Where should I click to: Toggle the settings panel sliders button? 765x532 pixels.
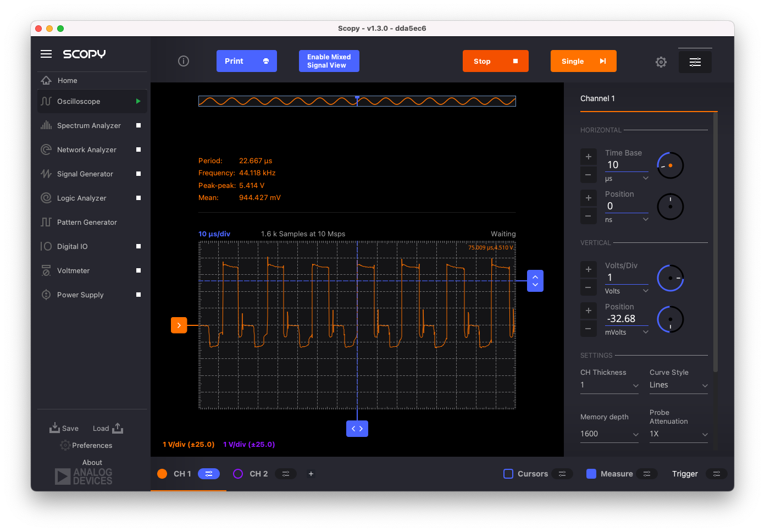(x=695, y=62)
